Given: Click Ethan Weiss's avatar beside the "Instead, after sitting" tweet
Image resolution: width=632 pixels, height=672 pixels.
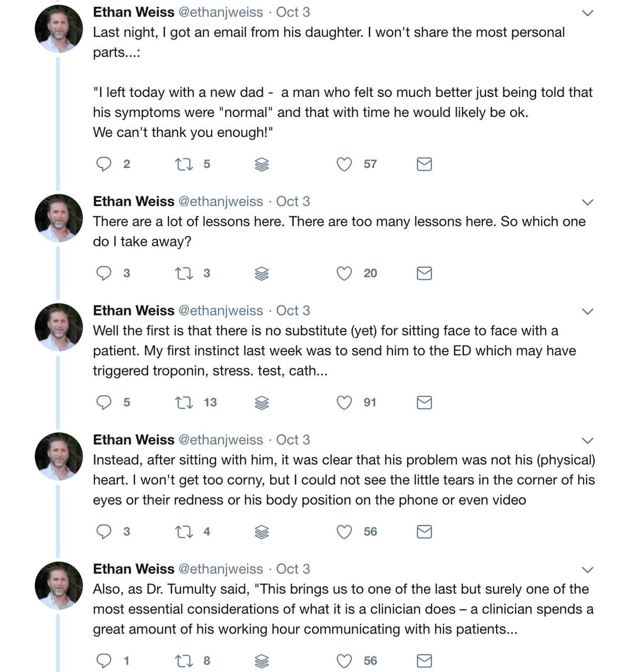Looking at the screenshot, I should click(x=58, y=457).
